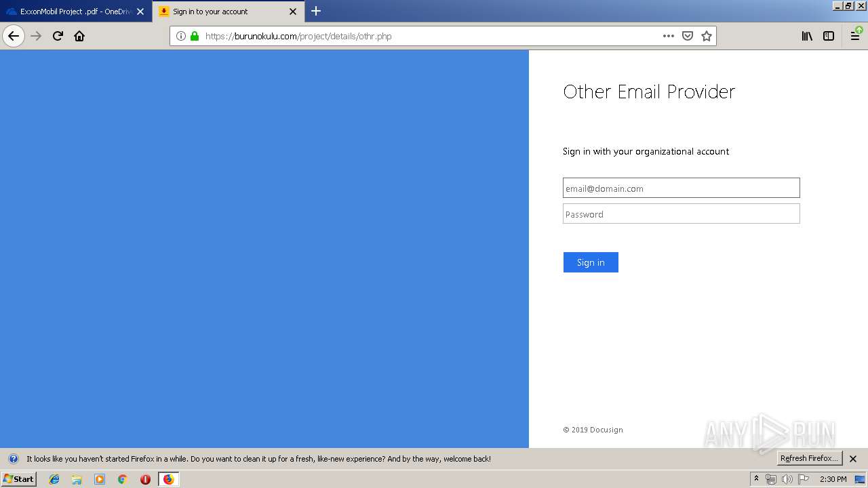
Task: Click the blue Sign in button
Action: (x=591, y=262)
